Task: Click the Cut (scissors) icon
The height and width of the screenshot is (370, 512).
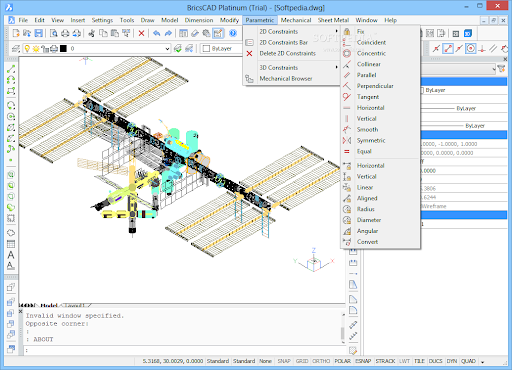Action: (x=91, y=33)
